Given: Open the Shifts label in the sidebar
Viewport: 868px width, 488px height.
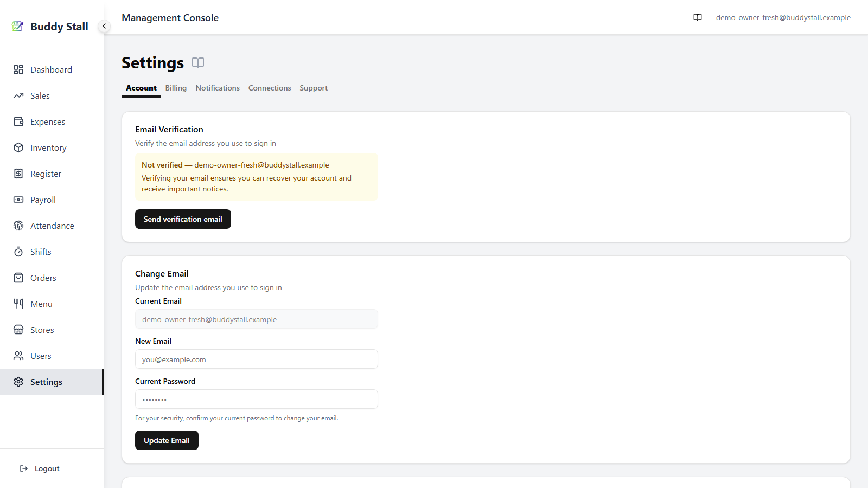Looking at the screenshot, I should tap(41, 252).
